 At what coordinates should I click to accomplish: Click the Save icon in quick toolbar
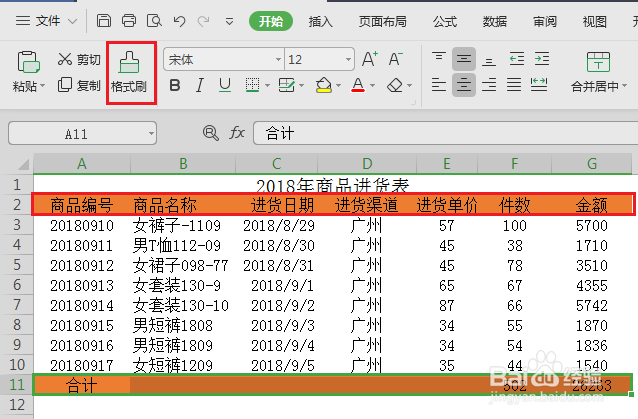coord(104,21)
